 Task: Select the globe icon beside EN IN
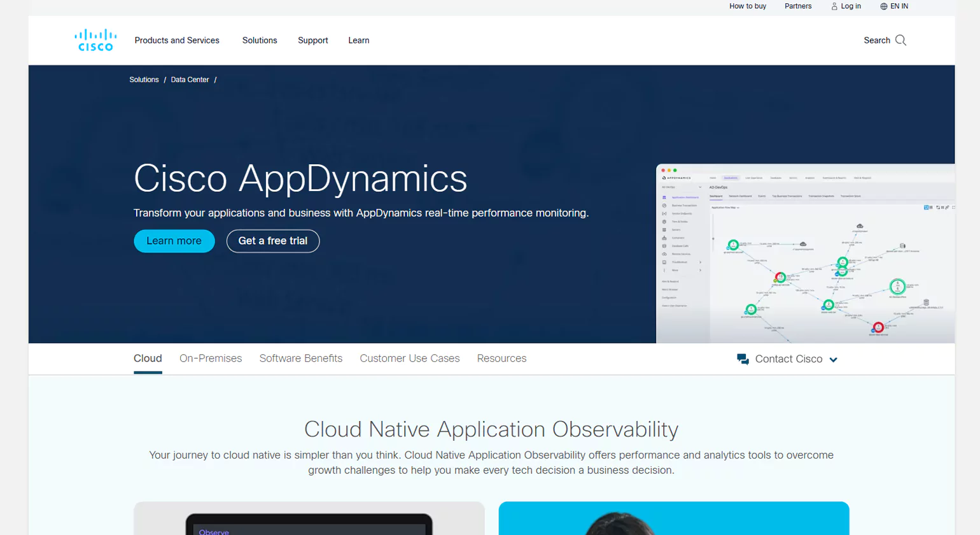click(x=883, y=6)
